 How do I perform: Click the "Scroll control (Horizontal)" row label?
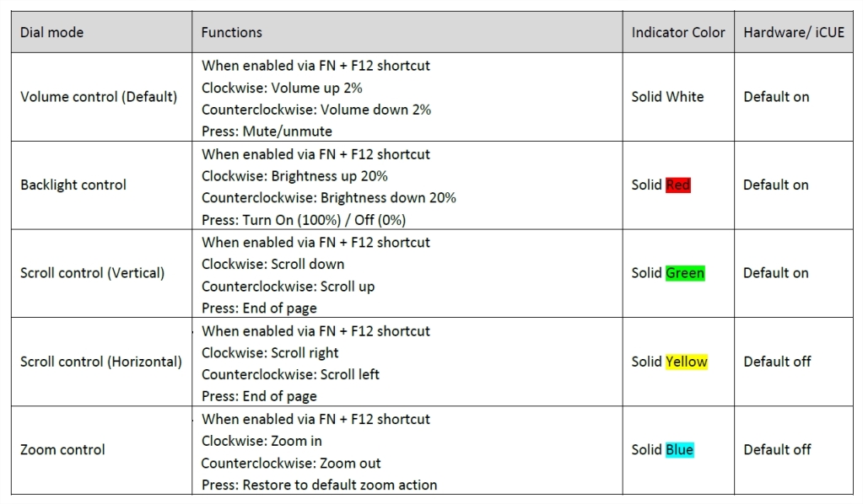click(101, 362)
